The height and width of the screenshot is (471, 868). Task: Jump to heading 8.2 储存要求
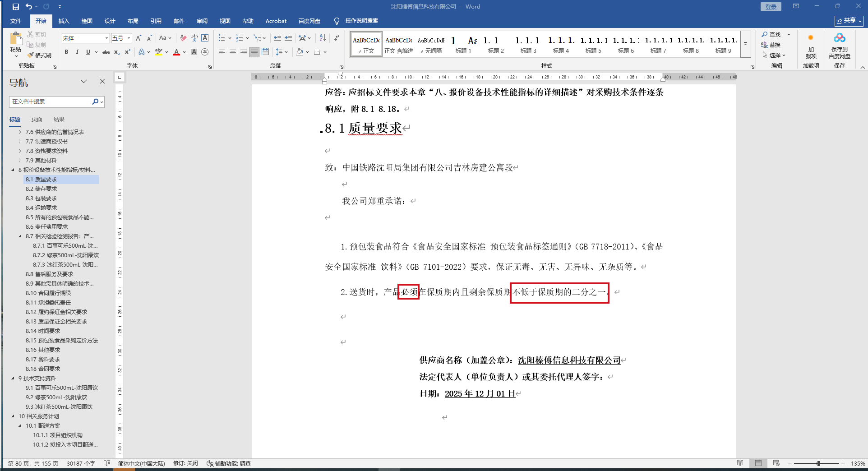coord(41,189)
